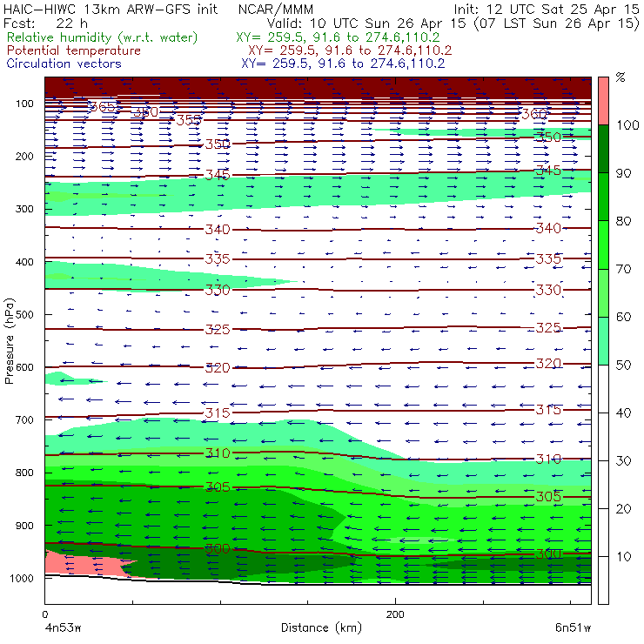Click the left-hand '325' contour label
Image resolution: width=644 pixels, height=644 pixels.
218,329
